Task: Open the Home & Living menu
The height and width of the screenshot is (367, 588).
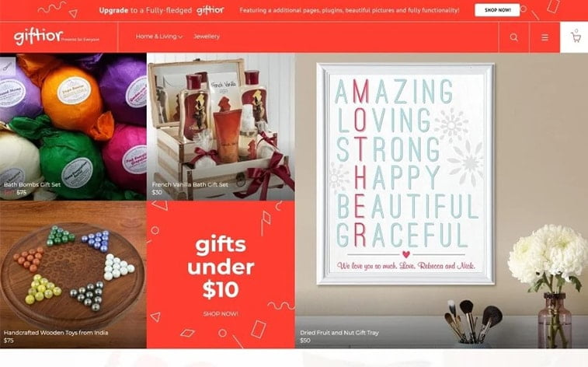Action: 156,37
